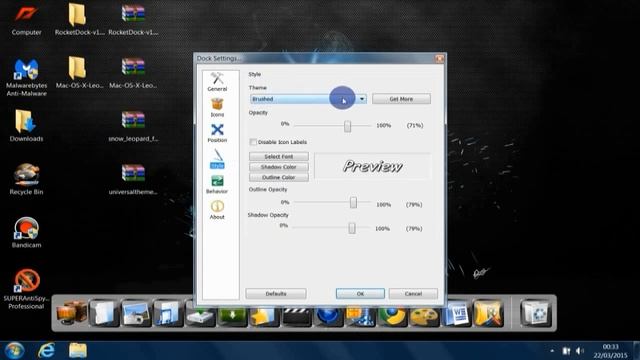The width and height of the screenshot is (640, 360).
Task: Click Cancel in Dock Settings
Action: coord(413,293)
